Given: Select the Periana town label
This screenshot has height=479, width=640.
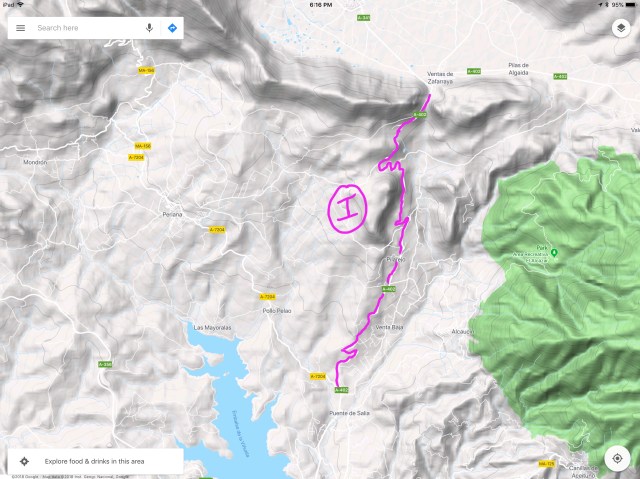Looking at the screenshot, I should point(172,214).
